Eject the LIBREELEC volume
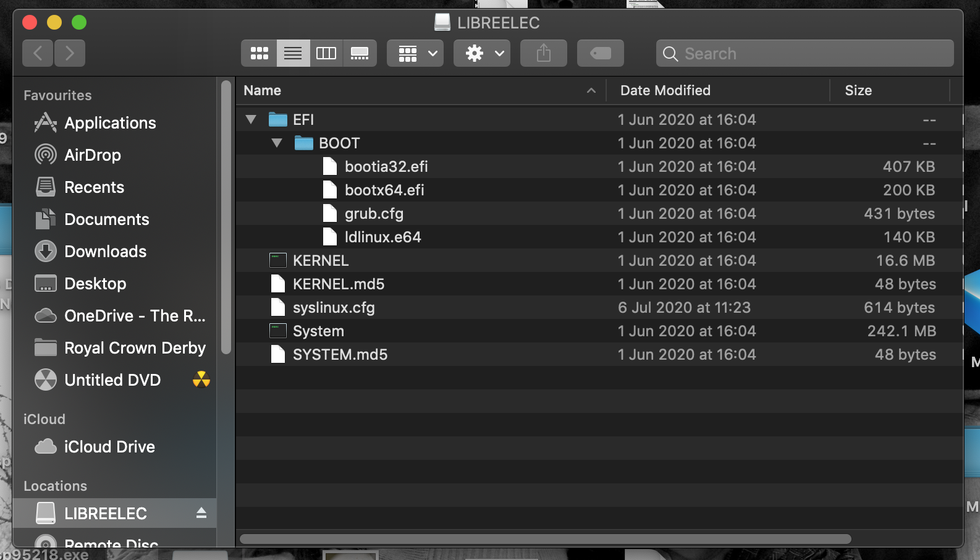980x560 pixels. point(201,513)
